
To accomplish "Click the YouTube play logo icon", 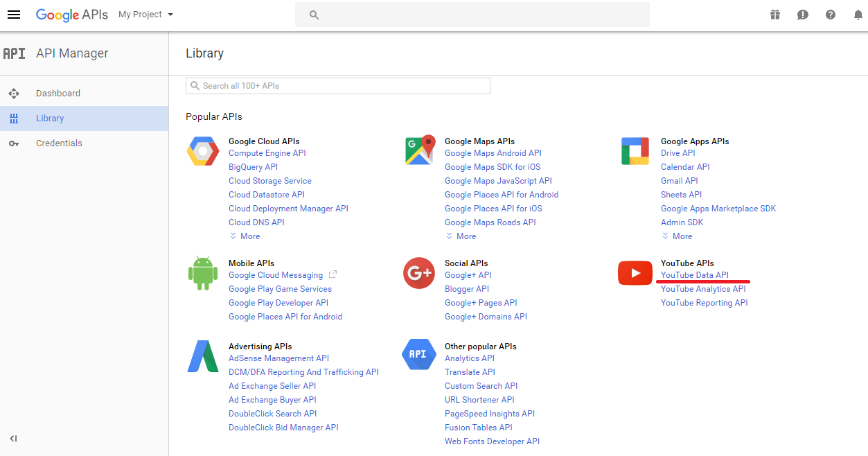I will (635, 273).
